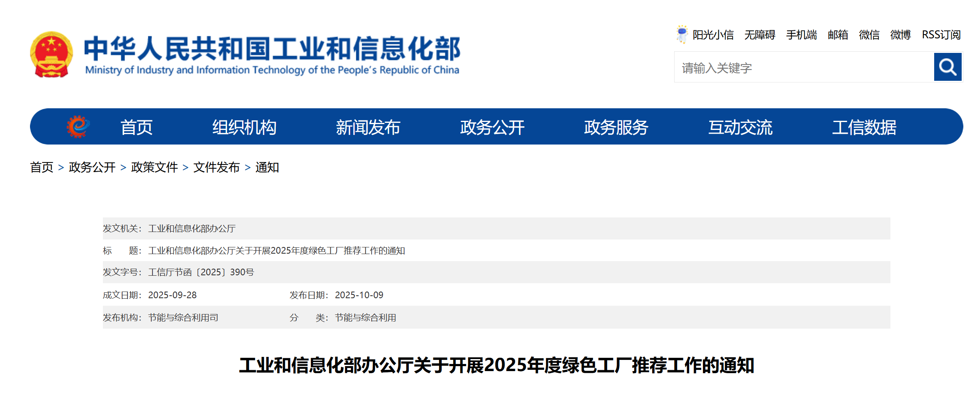Navigate to 互动交流 section
The width and height of the screenshot is (980, 414).
pyautogui.click(x=740, y=127)
